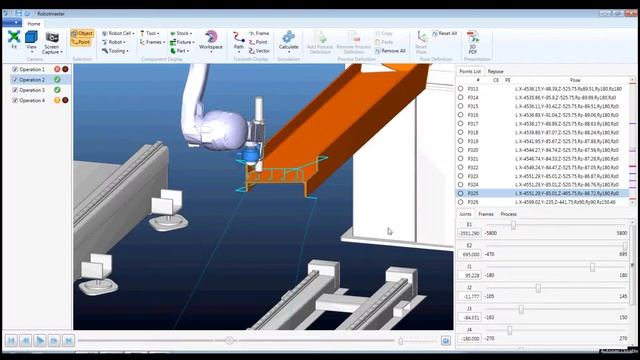Click the J1 joint slider handle
The image size is (640, 360).
click(592, 267)
